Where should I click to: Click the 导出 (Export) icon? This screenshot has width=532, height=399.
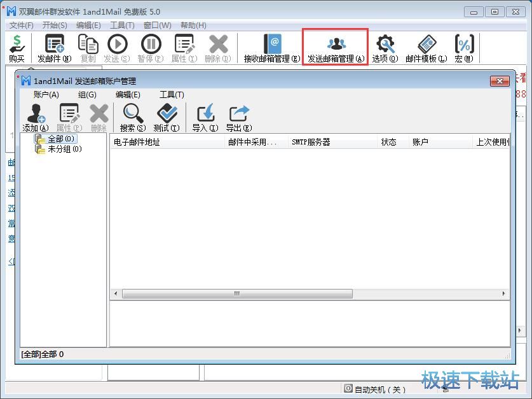(x=239, y=115)
